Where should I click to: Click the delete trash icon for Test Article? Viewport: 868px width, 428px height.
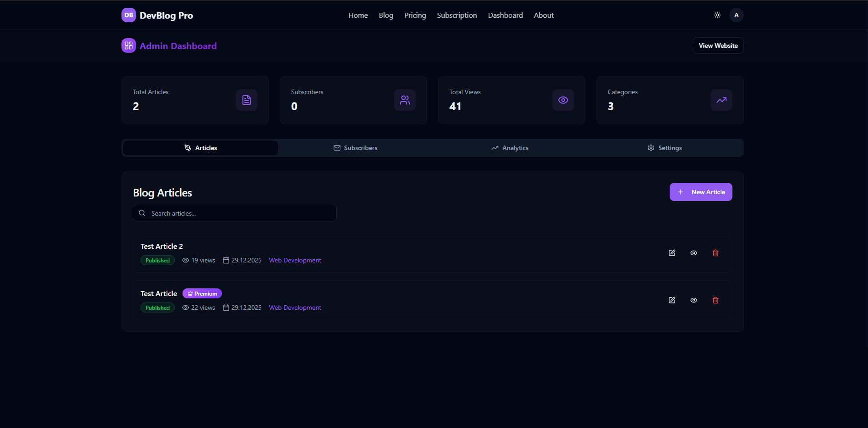tap(715, 300)
